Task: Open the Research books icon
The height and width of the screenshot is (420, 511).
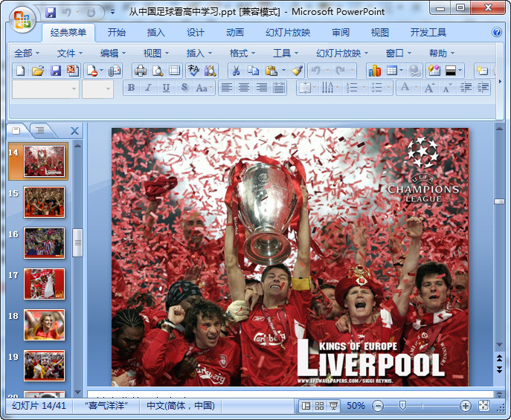Action: tap(210, 71)
